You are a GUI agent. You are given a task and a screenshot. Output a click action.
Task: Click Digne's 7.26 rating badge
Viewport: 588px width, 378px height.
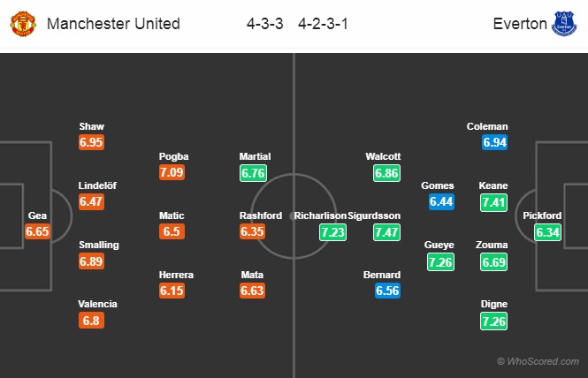coord(494,321)
